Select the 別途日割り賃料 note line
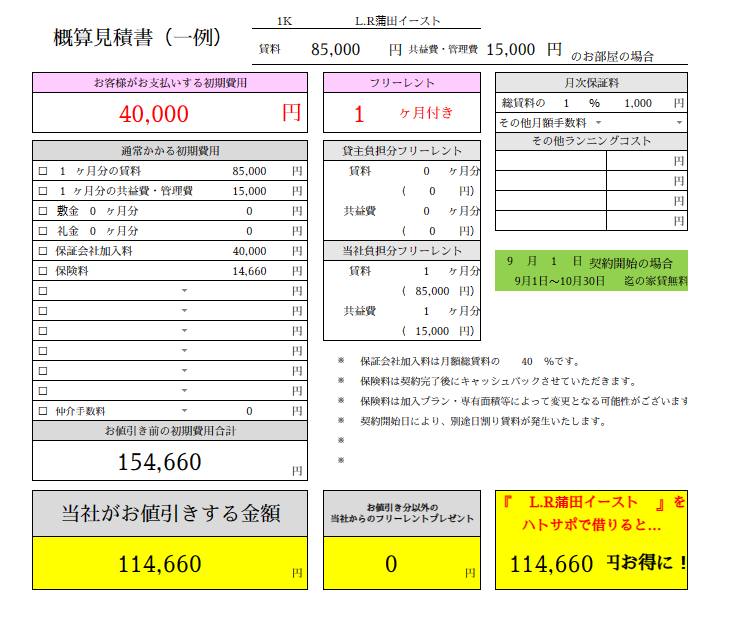731x619 pixels. tap(483, 421)
